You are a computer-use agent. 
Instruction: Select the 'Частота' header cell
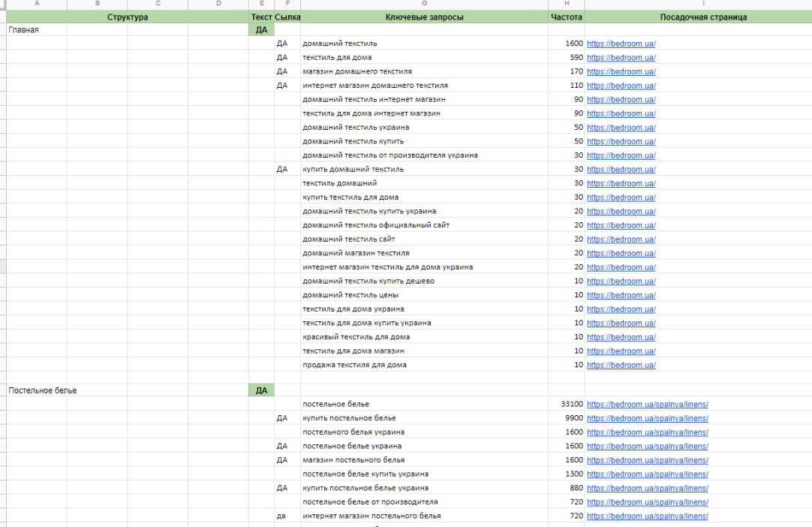[x=567, y=17]
